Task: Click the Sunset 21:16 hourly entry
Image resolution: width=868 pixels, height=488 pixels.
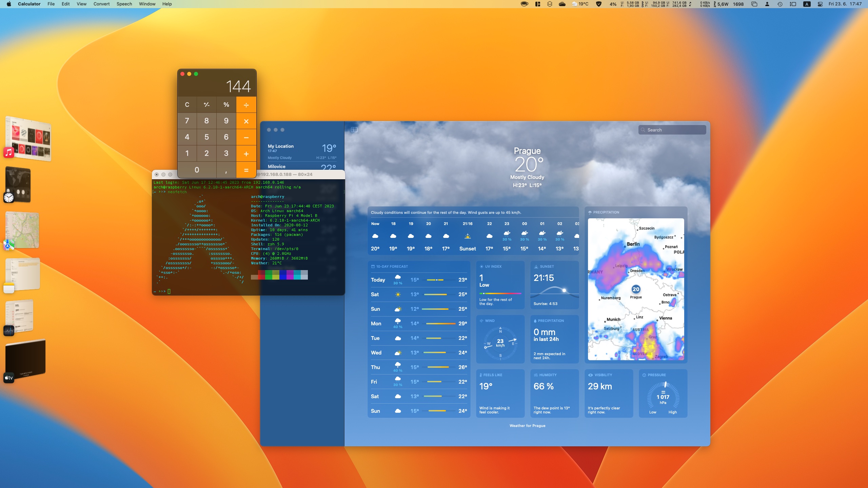Action: pos(468,236)
